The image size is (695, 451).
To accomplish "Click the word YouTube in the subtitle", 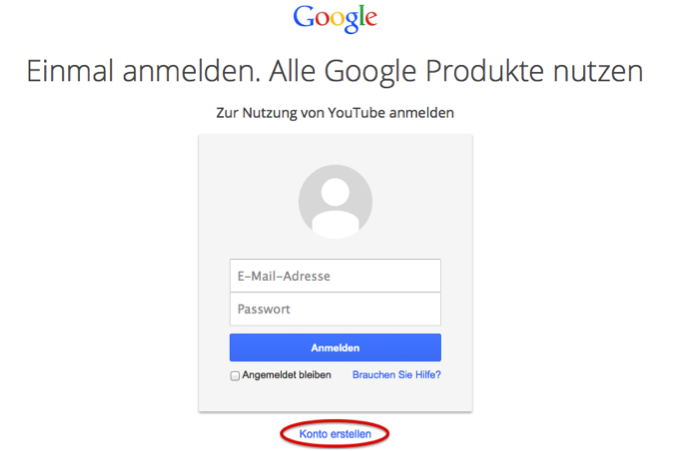I will pyautogui.click(x=356, y=113).
